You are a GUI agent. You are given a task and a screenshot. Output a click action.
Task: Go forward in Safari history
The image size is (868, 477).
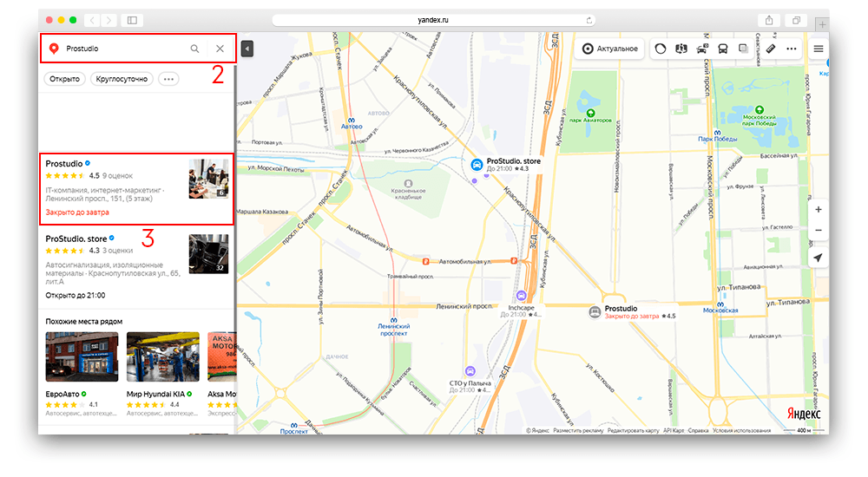pyautogui.click(x=108, y=21)
